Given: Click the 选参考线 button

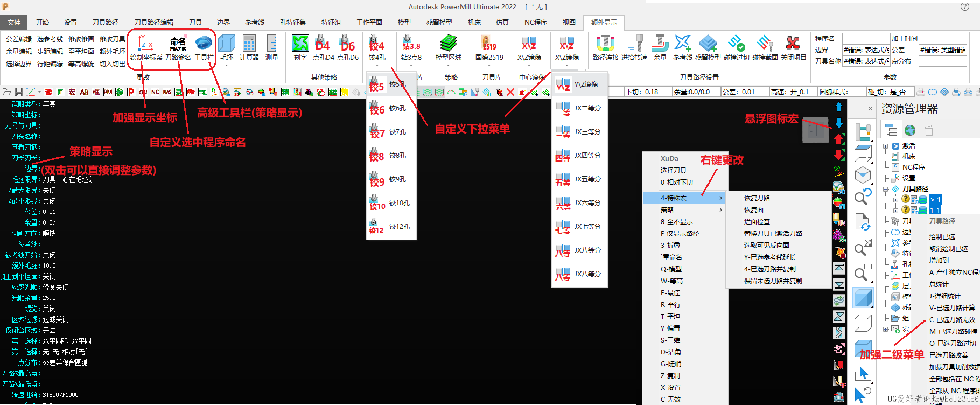Looking at the screenshot, I should [x=50, y=39].
